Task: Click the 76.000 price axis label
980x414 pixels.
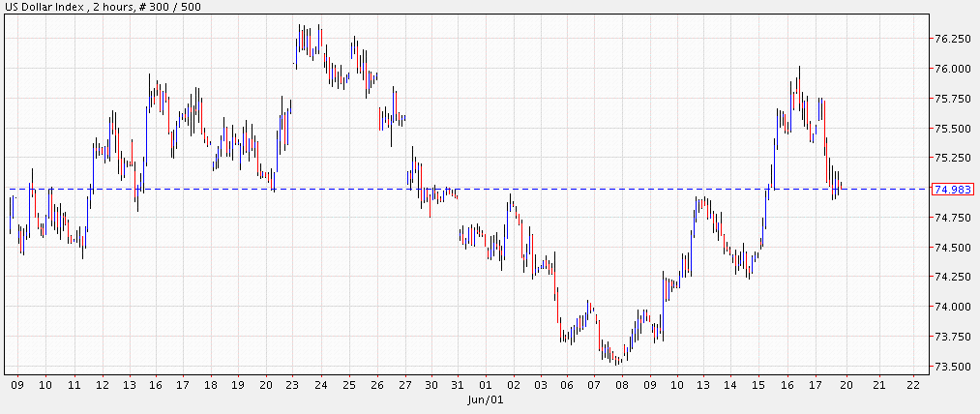Action: (952, 69)
